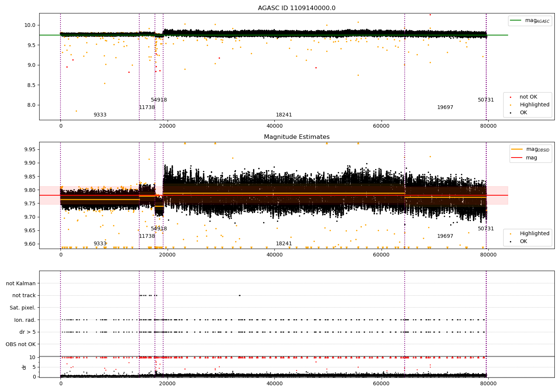The height and width of the screenshot is (392, 560).
Task: Click obsid label '54918' in Magnitude Estimates plot
Action: (159, 229)
